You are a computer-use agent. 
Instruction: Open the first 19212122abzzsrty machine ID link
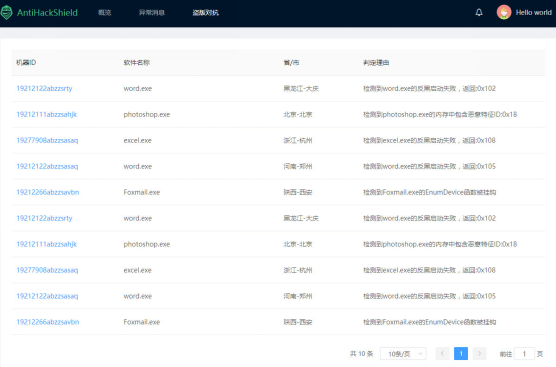[44, 88]
